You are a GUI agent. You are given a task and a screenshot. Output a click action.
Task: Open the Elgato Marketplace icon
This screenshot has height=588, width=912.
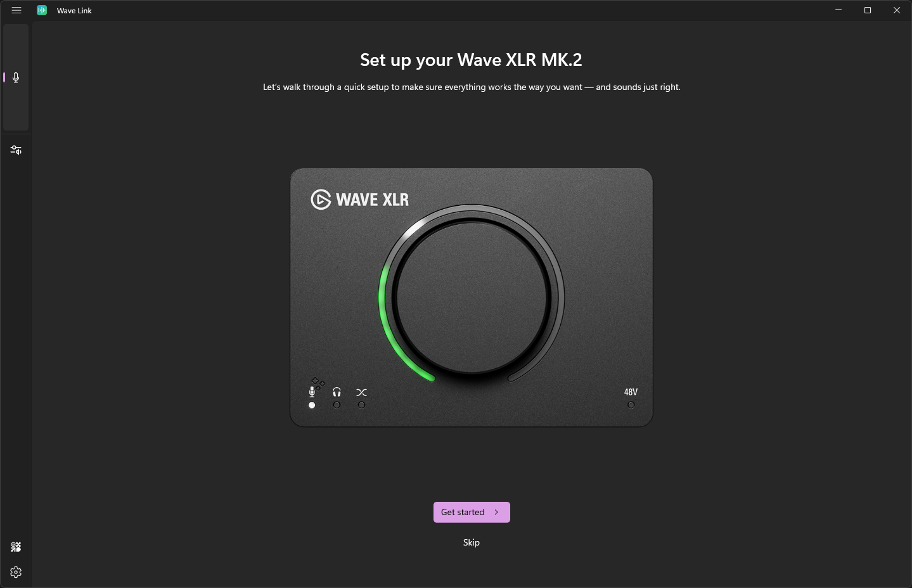16,547
